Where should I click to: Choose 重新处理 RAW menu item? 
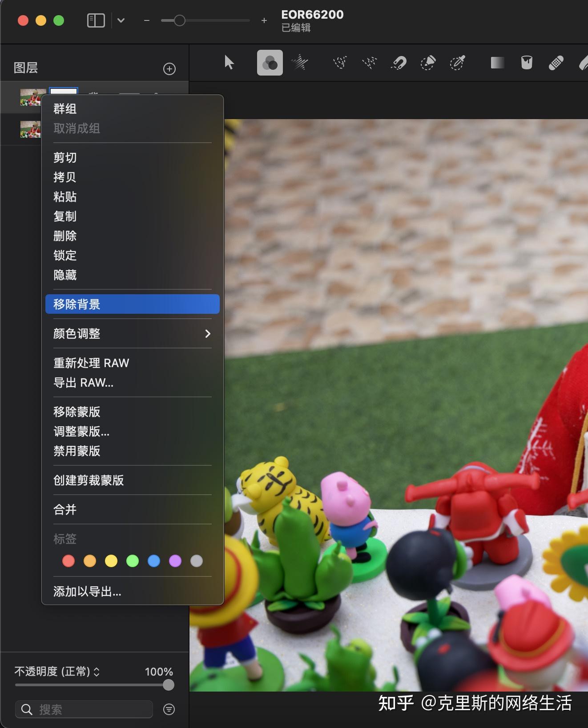133,363
